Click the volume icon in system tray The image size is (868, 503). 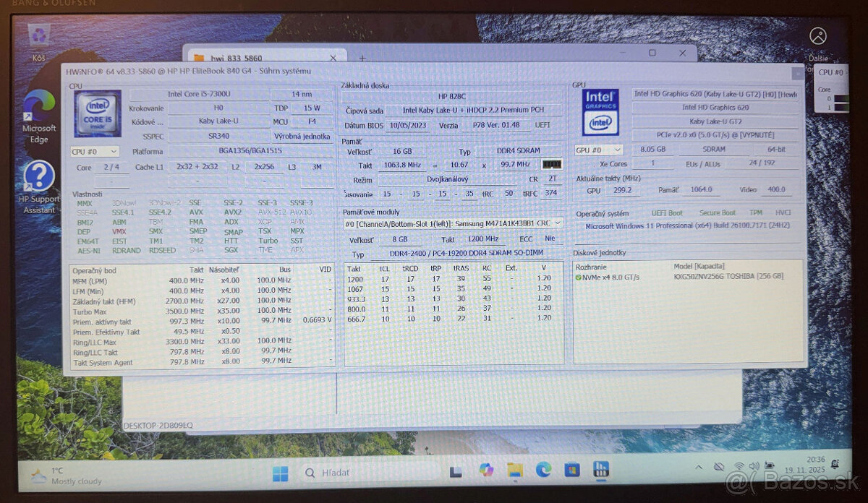pos(753,467)
